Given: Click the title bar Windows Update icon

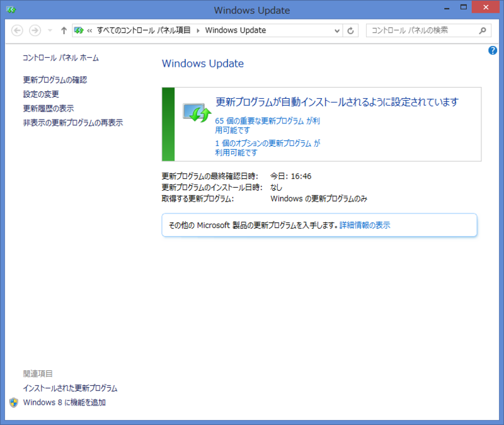Looking at the screenshot, I should click(11, 10).
